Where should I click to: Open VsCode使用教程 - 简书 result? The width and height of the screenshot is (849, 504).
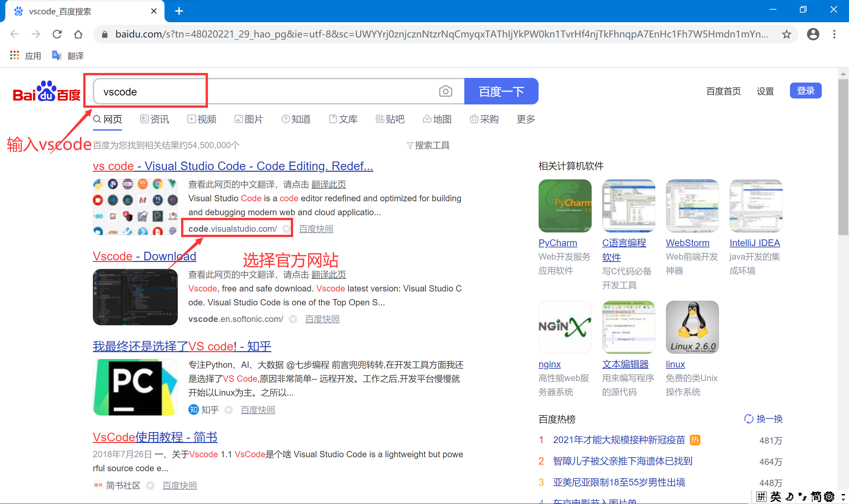(x=155, y=437)
